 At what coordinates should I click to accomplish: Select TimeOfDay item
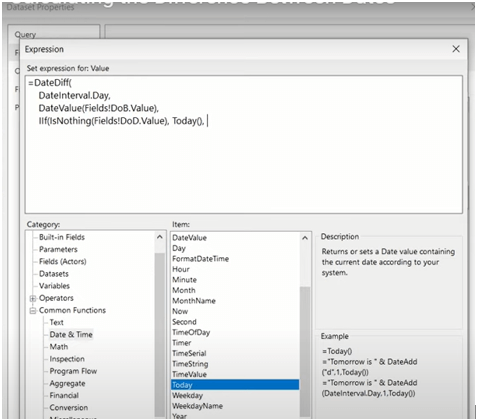click(191, 332)
